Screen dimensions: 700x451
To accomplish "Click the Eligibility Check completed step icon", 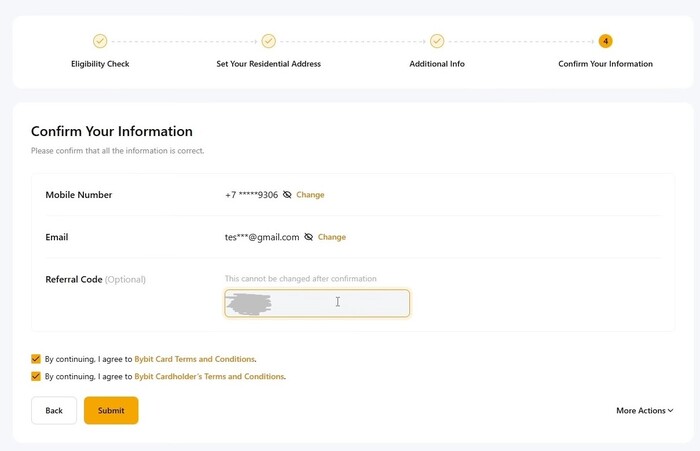I will click(100, 41).
